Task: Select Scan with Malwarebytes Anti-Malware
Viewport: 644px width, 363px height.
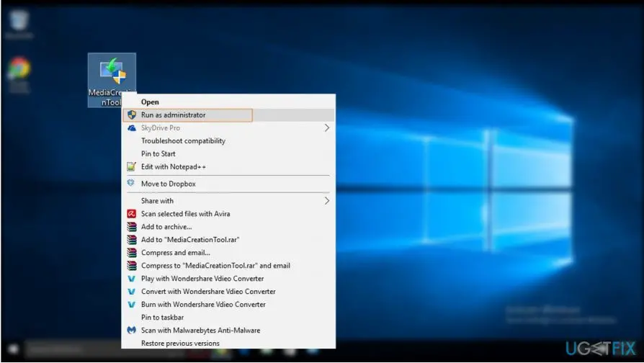Action: click(x=228, y=330)
